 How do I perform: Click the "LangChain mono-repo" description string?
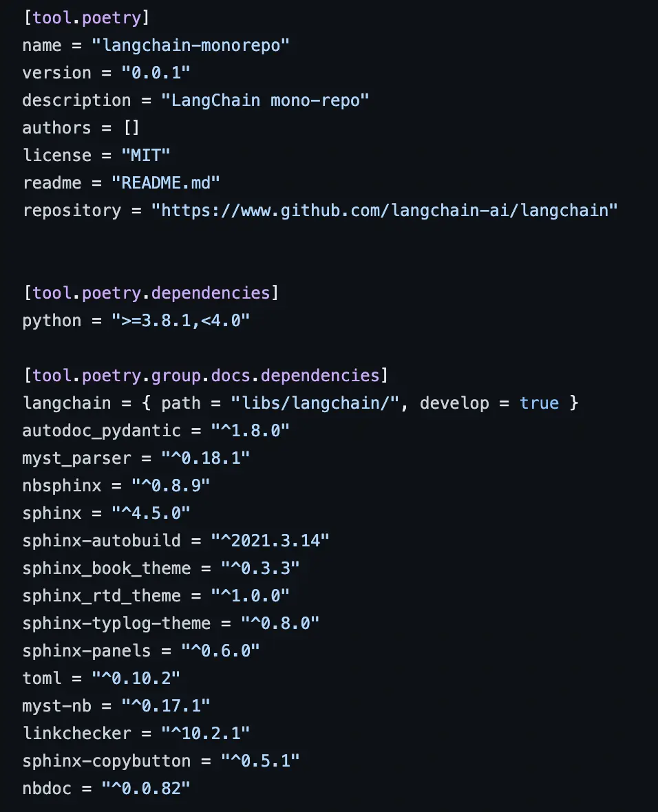tap(266, 100)
